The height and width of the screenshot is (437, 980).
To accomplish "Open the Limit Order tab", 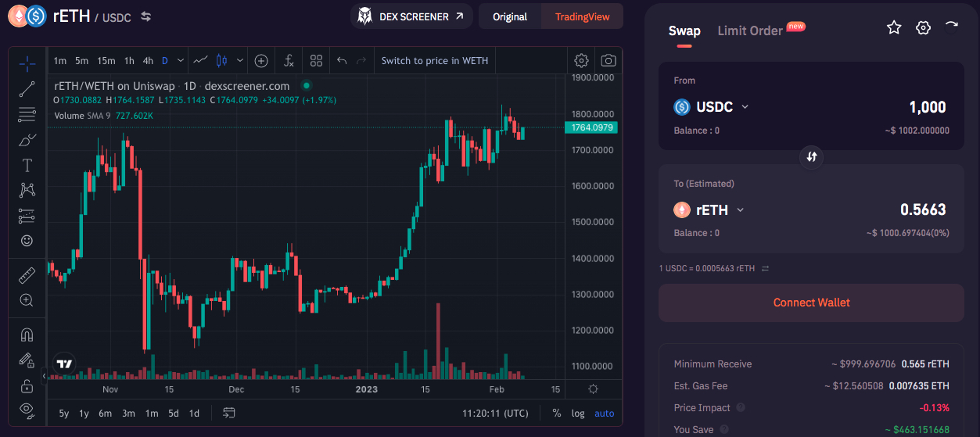I will 750,30.
